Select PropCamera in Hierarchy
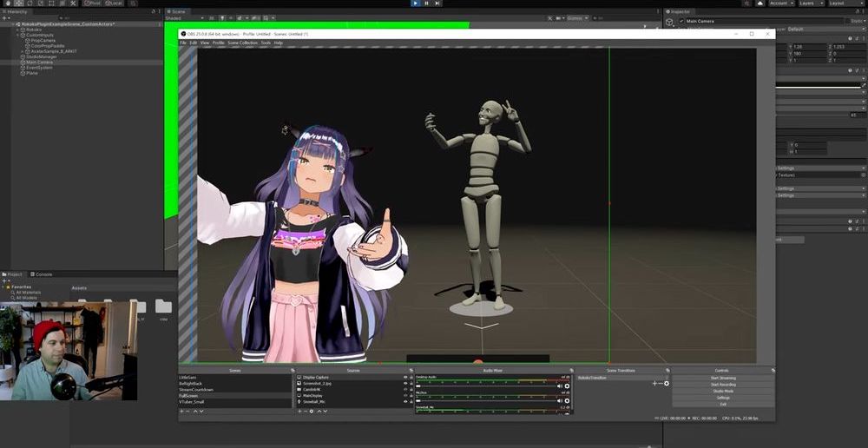 coord(43,41)
